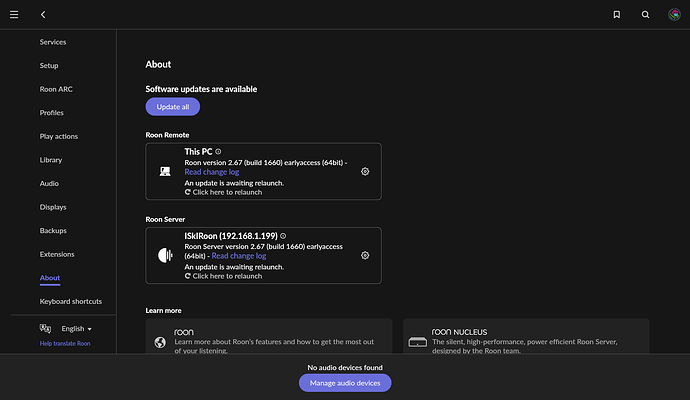Click info icon next to ISklRoon server

tap(283, 236)
